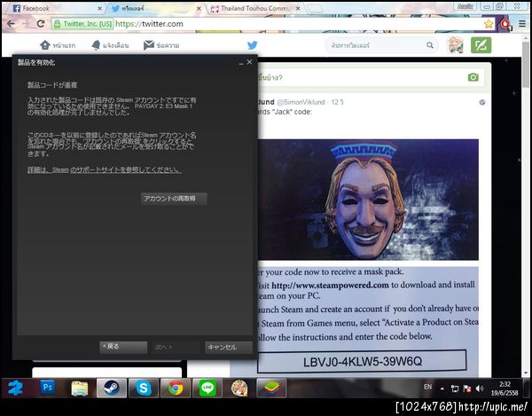Click the taskbar clock 2:32
Image resolution: width=532 pixels, height=416 pixels.
[505, 389]
